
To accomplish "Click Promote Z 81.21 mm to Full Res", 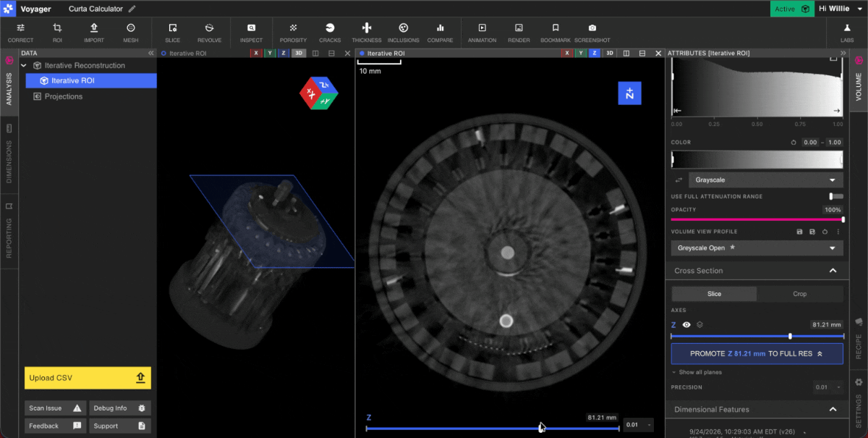I will [x=757, y=353].
